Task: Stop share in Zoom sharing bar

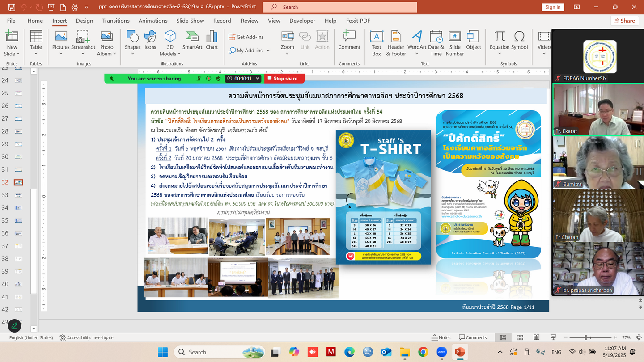Action: [x=284, y=79]
